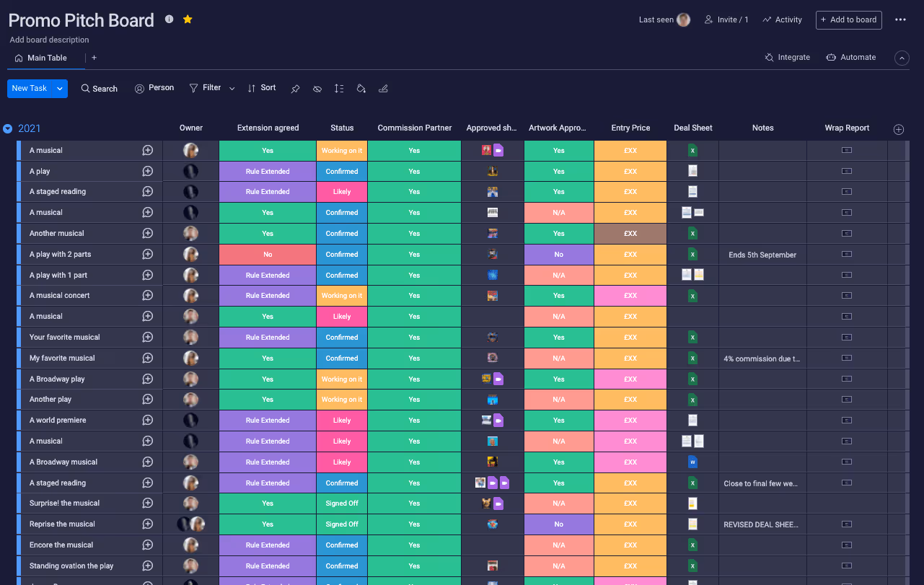Open the item height adjustment icon
Screen dimensions: 924x585
click(x=339, y=88)
